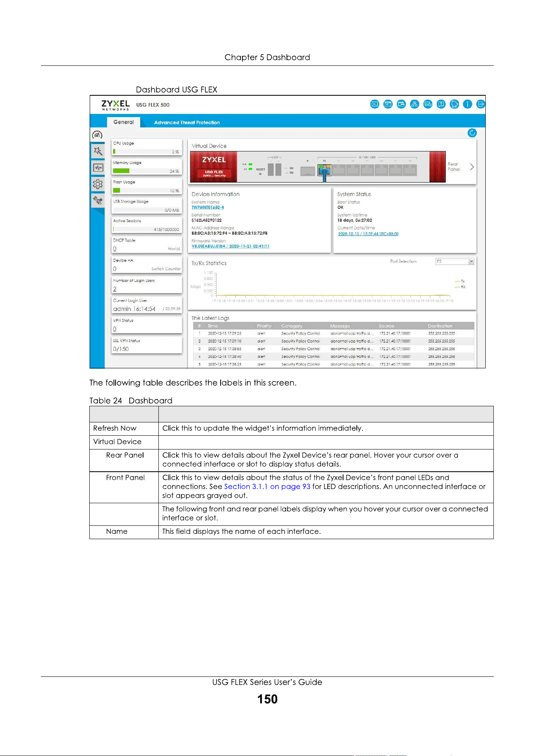Click the Source column header in logs
Image resolution: width=535 pixels, height=756 pixels.
pos(387,326)
